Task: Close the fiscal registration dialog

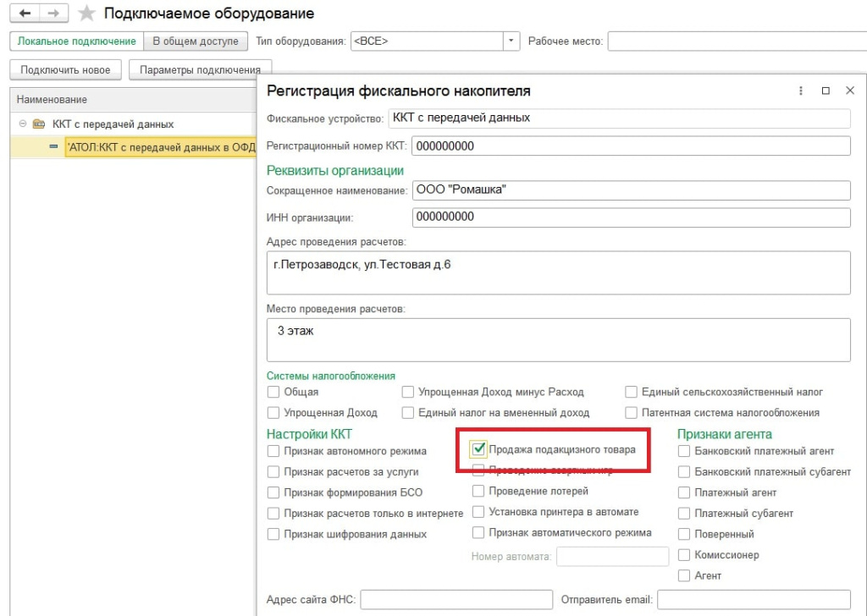Action: pyautogui.click(x=850, y=91)
